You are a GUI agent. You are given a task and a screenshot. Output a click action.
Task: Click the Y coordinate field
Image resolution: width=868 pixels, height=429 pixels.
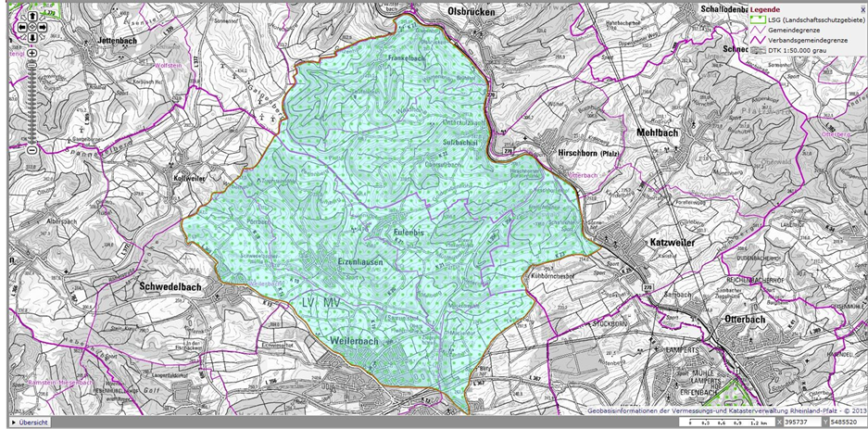[843, 422]
